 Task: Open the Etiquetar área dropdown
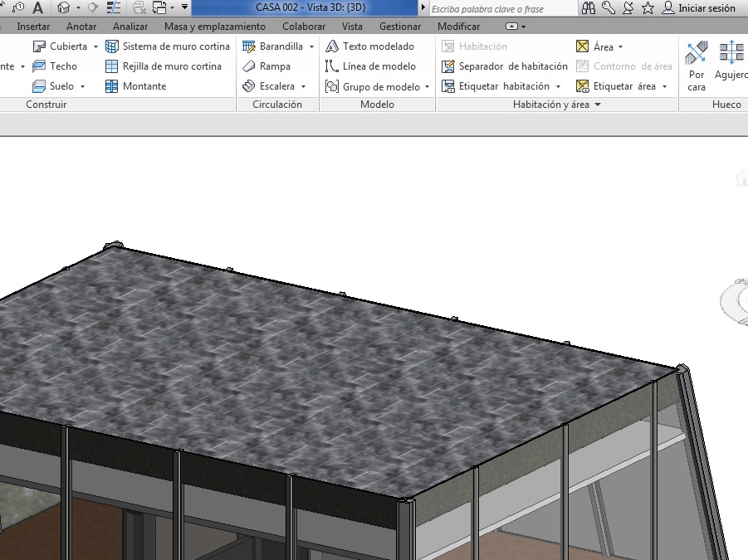point(665,87)
